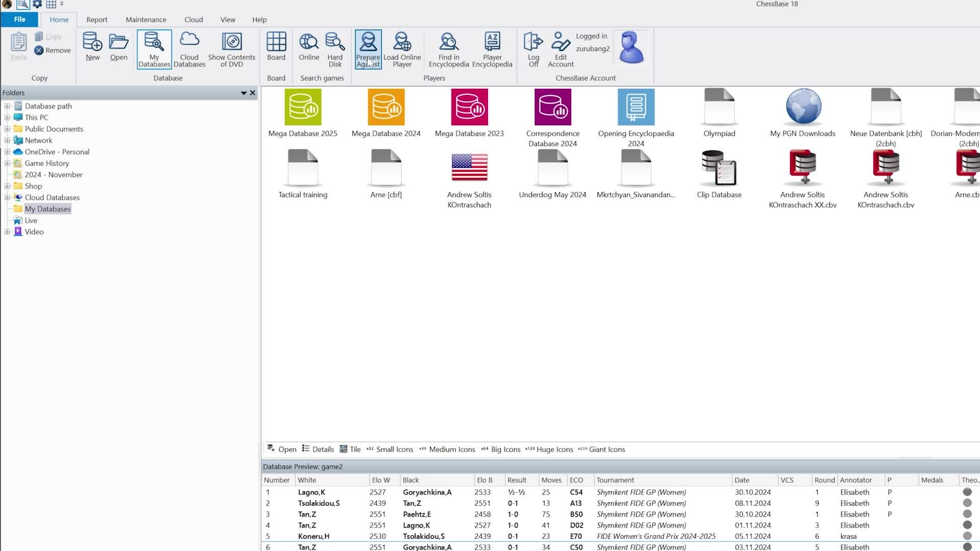
Task: Open the File menu
Action: tap(19, 19)
